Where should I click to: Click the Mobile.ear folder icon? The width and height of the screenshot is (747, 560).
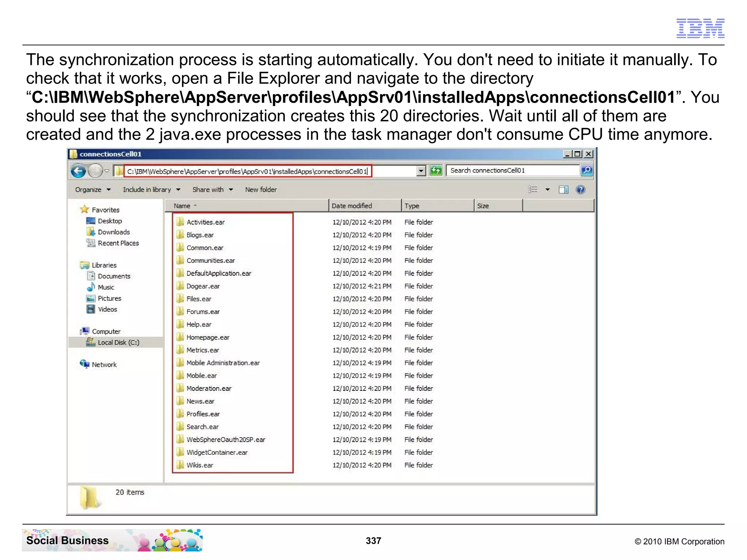click(180, 375)
